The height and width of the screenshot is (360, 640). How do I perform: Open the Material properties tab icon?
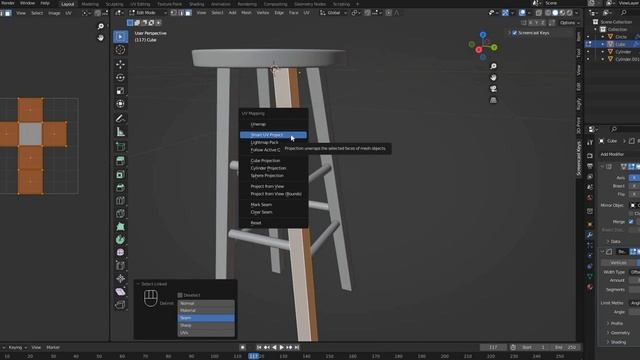[x=590, y=287]
